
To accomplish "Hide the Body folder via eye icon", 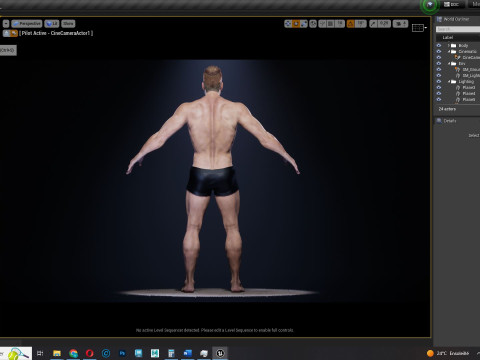I will [x=439, y=46].
